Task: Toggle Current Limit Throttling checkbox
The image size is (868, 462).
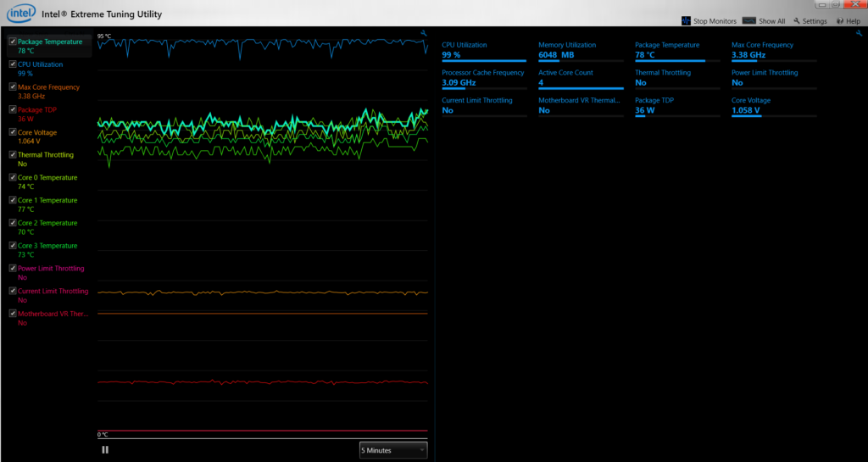Action: coord(13,291)
